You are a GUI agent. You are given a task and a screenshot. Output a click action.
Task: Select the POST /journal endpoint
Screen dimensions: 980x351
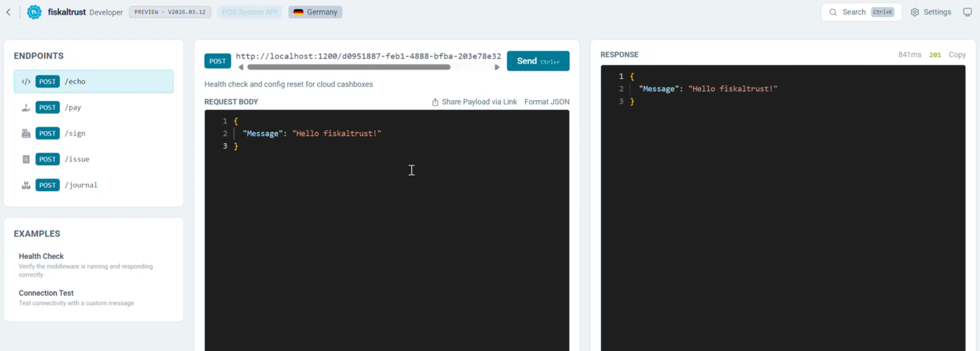93,185
